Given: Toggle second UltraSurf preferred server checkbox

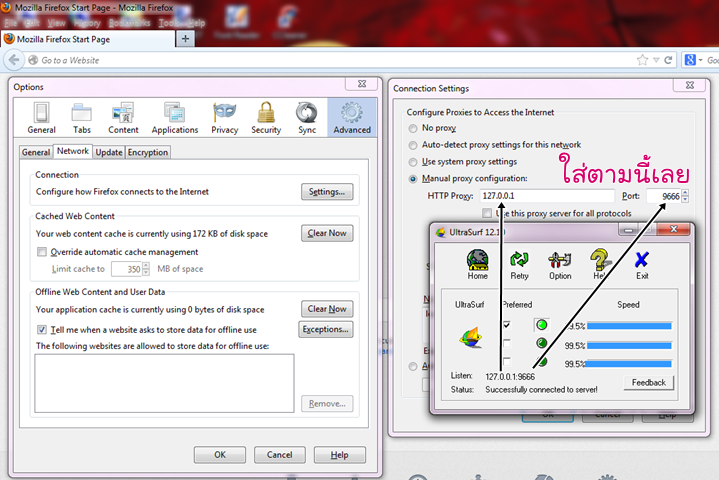Looking at the screenshot, I should point(507,343).
